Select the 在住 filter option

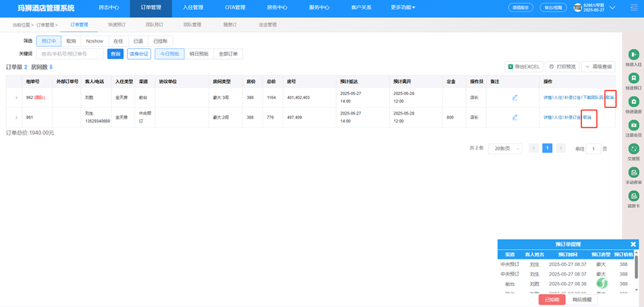118,41
